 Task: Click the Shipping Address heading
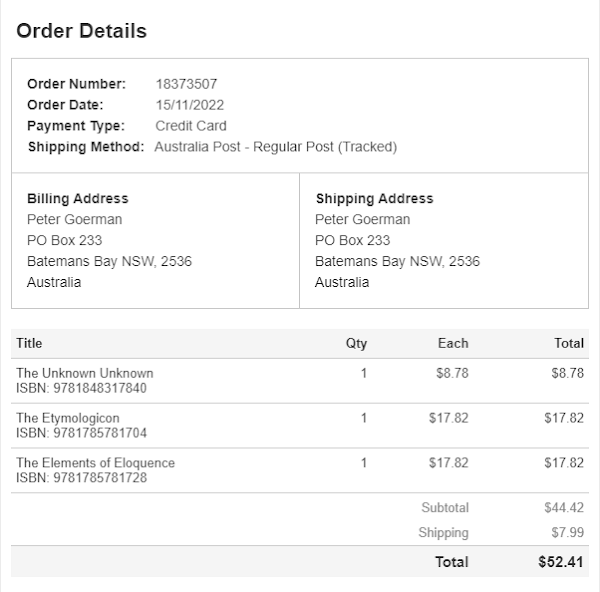[374, 198]
